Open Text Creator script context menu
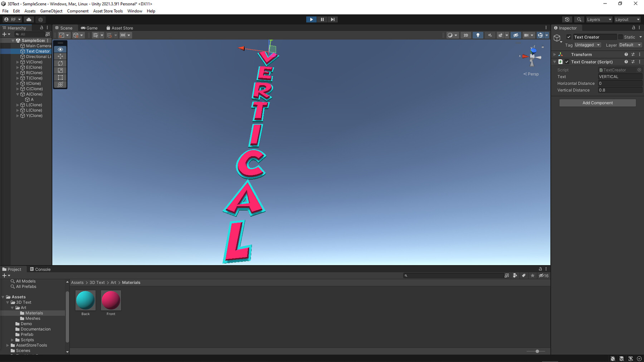The width and height of the screenshot is (644, 362). [640, 62]
